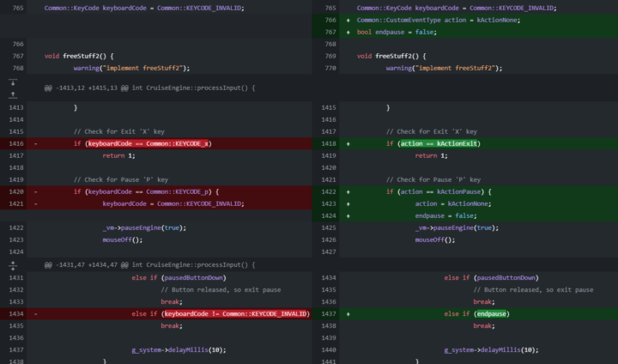Click highlighted 'keyboardCode == Common::KEYCODE_x' on left
Screen dimensions: 618x364
(150, 143)
